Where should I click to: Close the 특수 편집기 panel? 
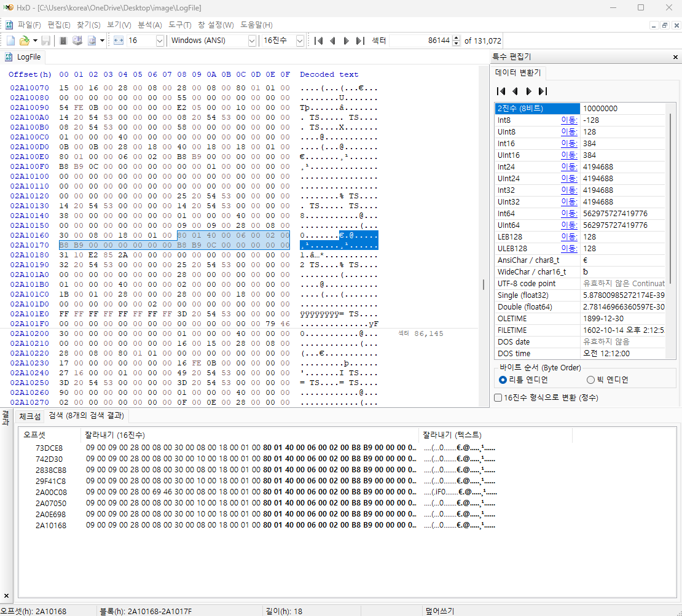point(675,57)
